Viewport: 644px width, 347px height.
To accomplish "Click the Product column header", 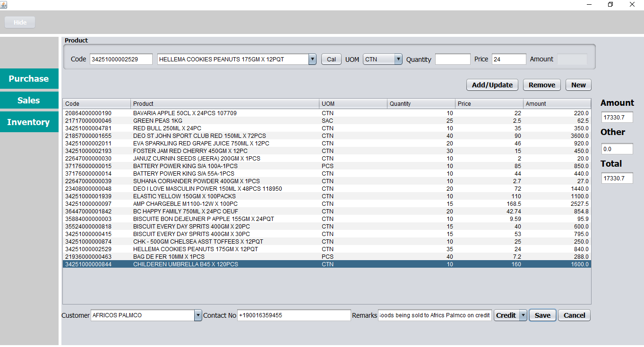I will point(225,104).
